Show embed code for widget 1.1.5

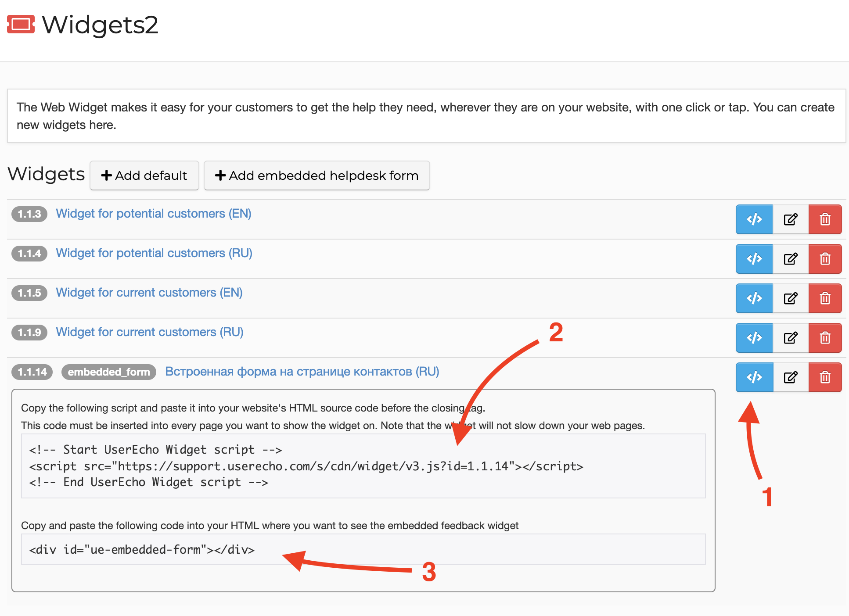754,298
